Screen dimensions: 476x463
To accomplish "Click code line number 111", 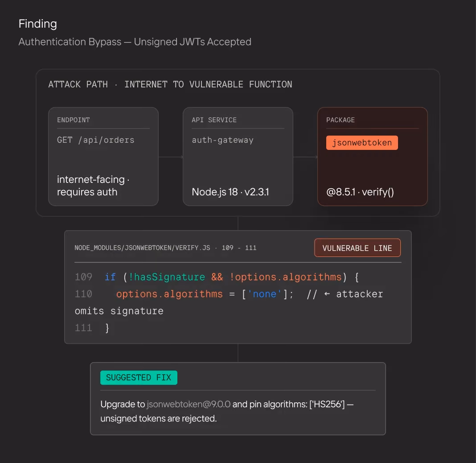I will 83,328.
